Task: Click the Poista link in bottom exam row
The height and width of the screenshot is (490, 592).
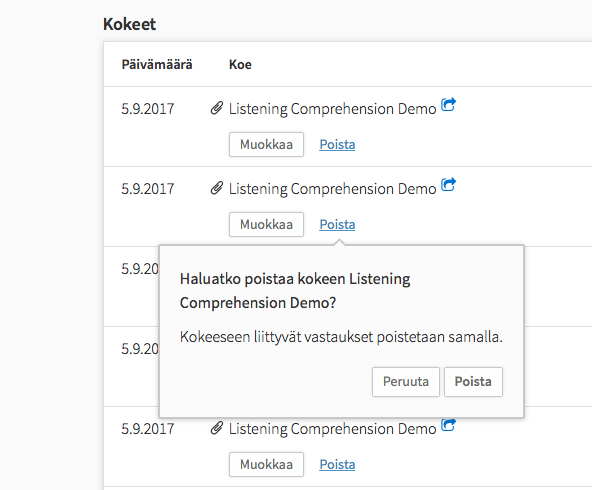Action: [x=337, y=464]
